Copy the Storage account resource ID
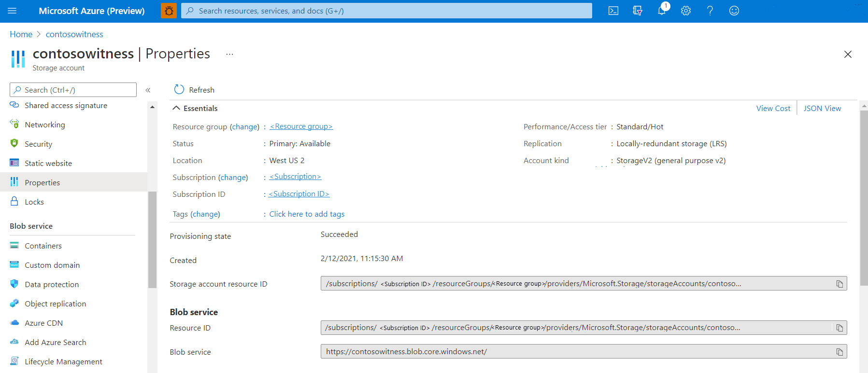Image resolution: width=868 pixels, height=373 pixels. tap(840, 284)
